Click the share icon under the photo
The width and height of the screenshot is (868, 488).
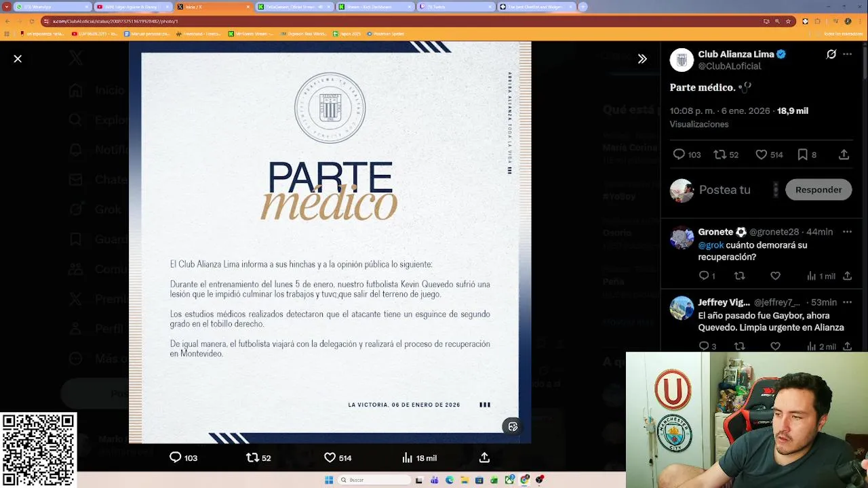(x=484, y=458)
